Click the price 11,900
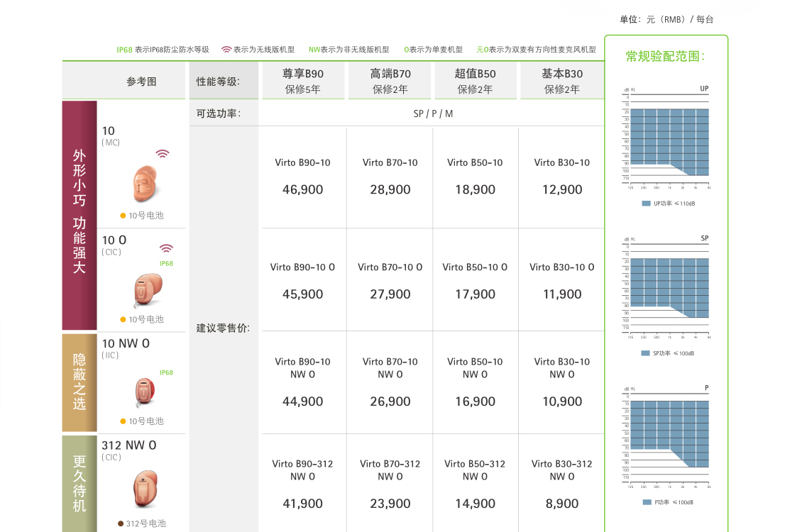The image size is (785, 532). point(562,294)
